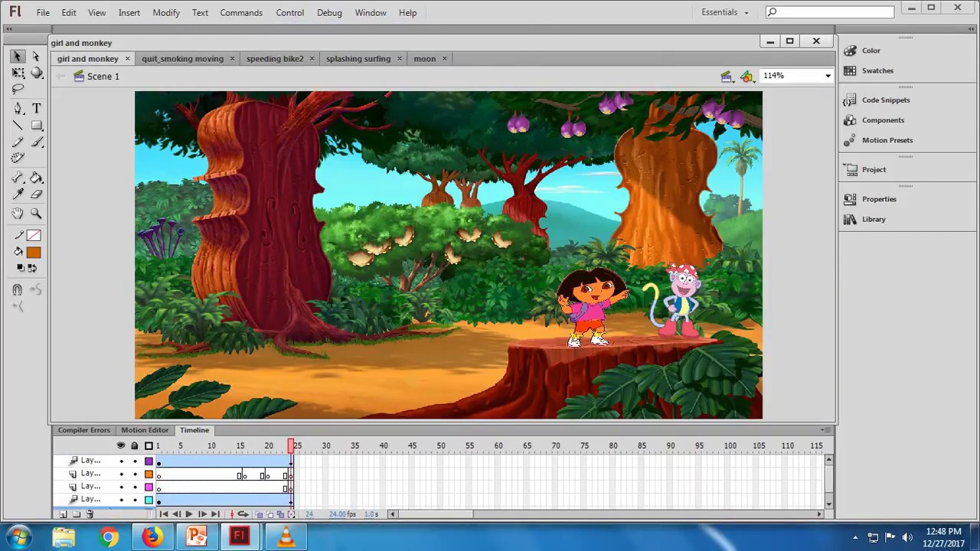Click frame 50 on timeline ruler
Viewport: 980px width, 551px height.
[441, 445]
